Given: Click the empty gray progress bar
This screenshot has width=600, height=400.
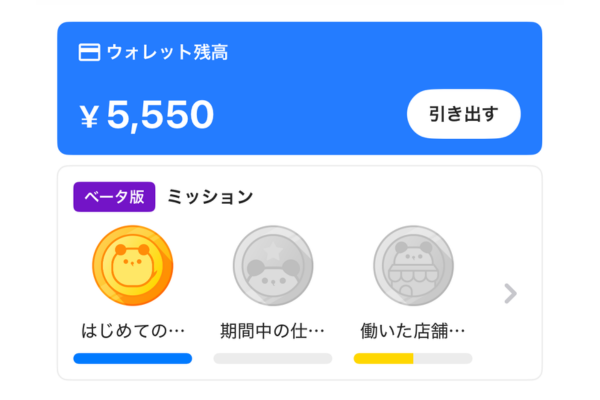Looking at the screenshot, I should click(x=272, y=358).
